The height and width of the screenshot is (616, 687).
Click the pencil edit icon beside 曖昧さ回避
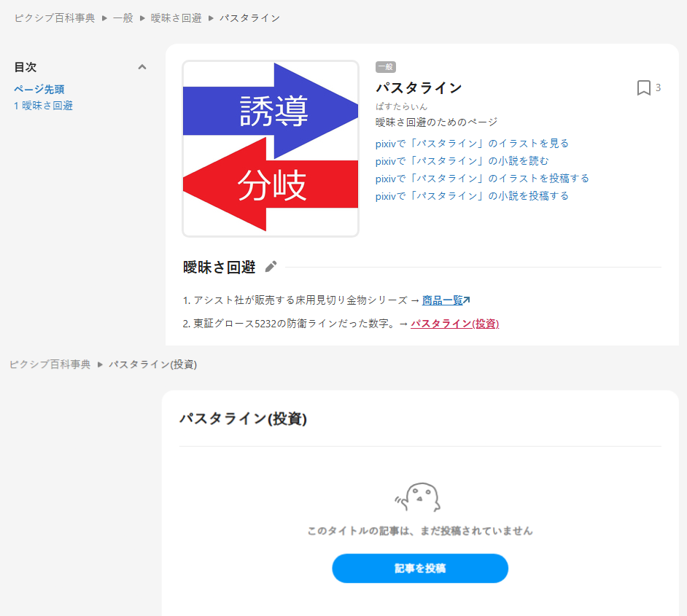coord(271,267)
